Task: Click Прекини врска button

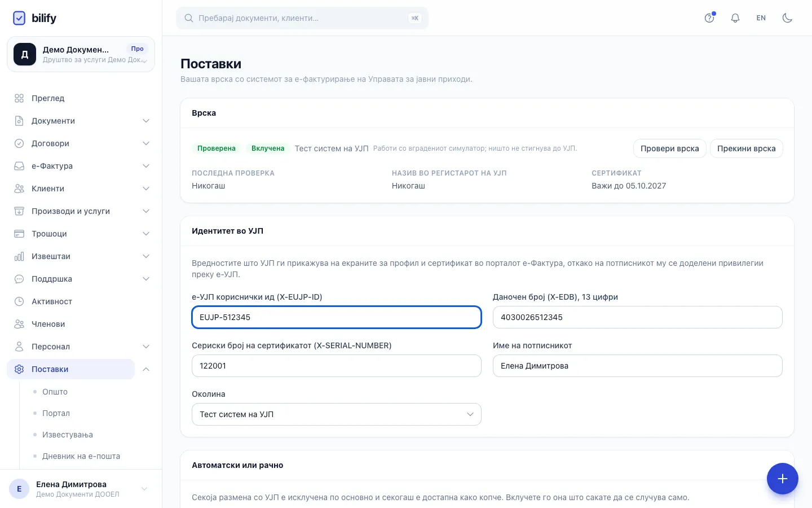Action: click(747, 148)
